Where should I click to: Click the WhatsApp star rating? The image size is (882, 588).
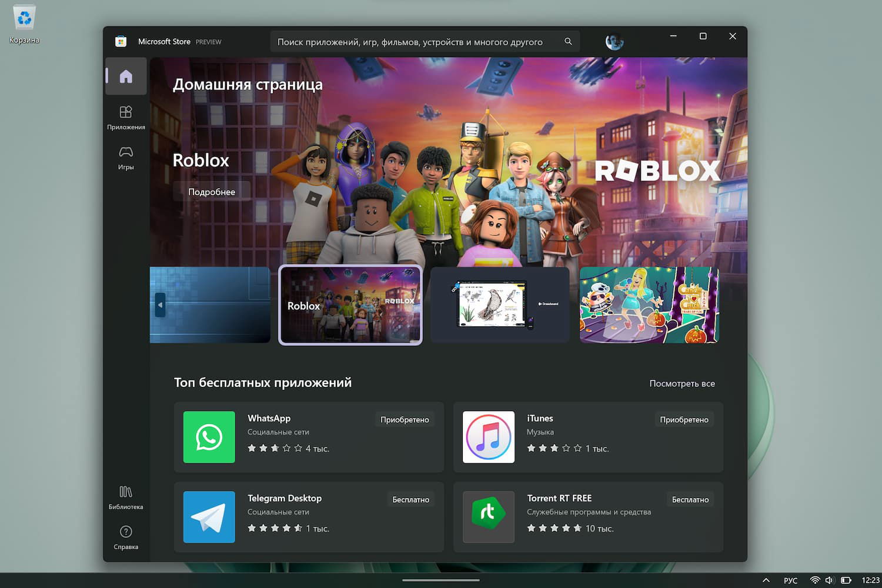[x=275, y=448]
